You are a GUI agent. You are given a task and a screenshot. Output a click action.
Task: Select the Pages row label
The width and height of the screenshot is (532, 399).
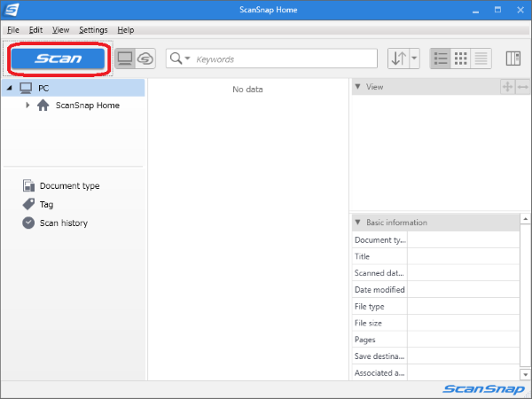pos(365,340)
